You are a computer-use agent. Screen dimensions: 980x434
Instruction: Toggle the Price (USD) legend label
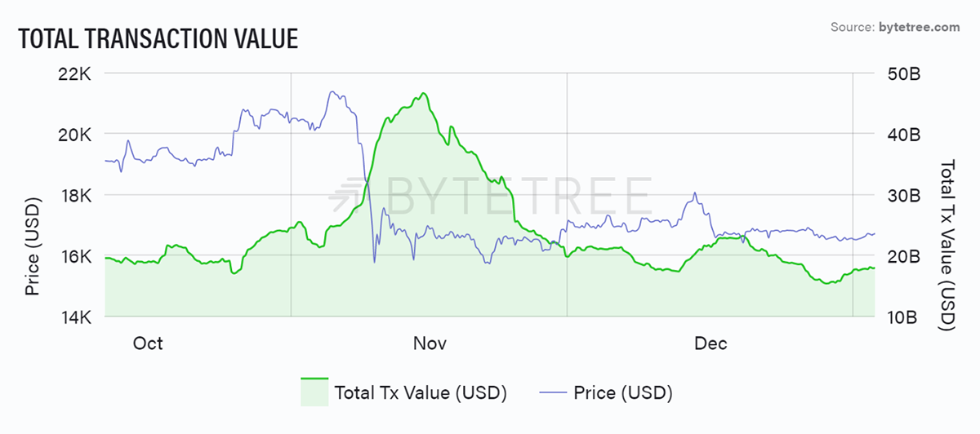point(622,393)
